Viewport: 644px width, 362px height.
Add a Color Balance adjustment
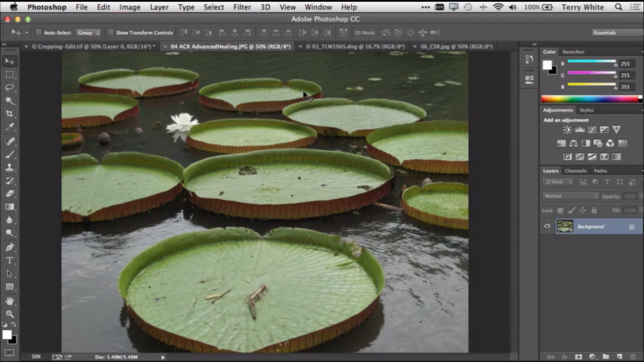coord(573,143)
